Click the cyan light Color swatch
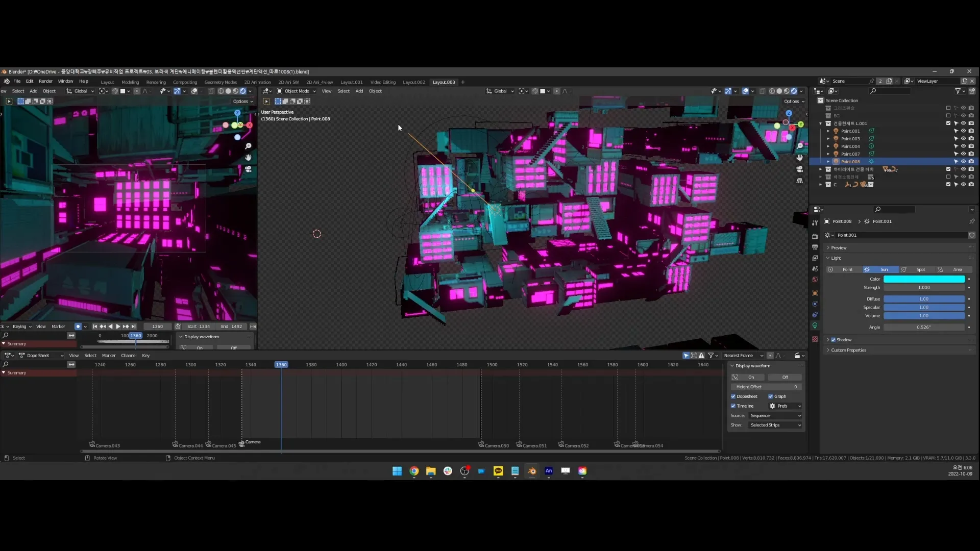The width and height of the screenshot is (980, 551). pos(924,279)
